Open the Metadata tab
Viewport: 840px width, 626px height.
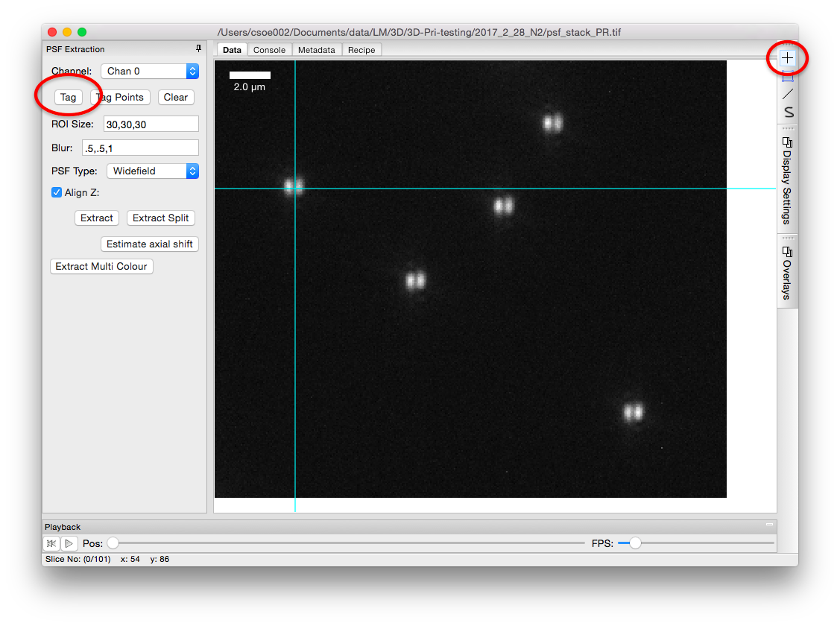317,50
